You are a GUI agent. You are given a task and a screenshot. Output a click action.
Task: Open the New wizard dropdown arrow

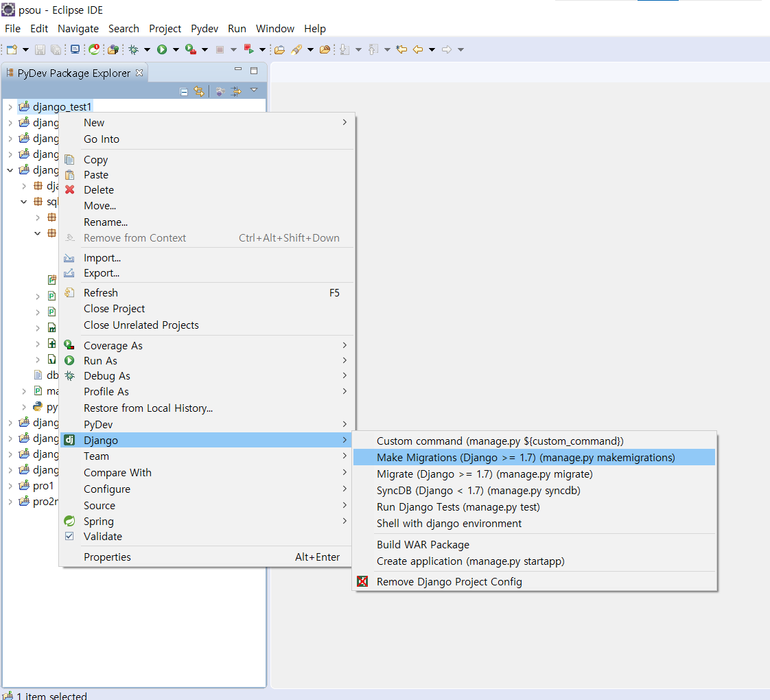[26, 49]
